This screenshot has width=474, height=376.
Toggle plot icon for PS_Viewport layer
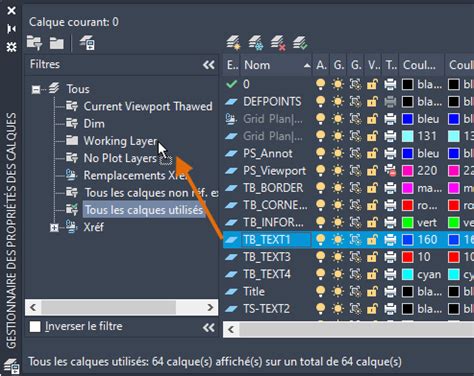pos(390,171)
